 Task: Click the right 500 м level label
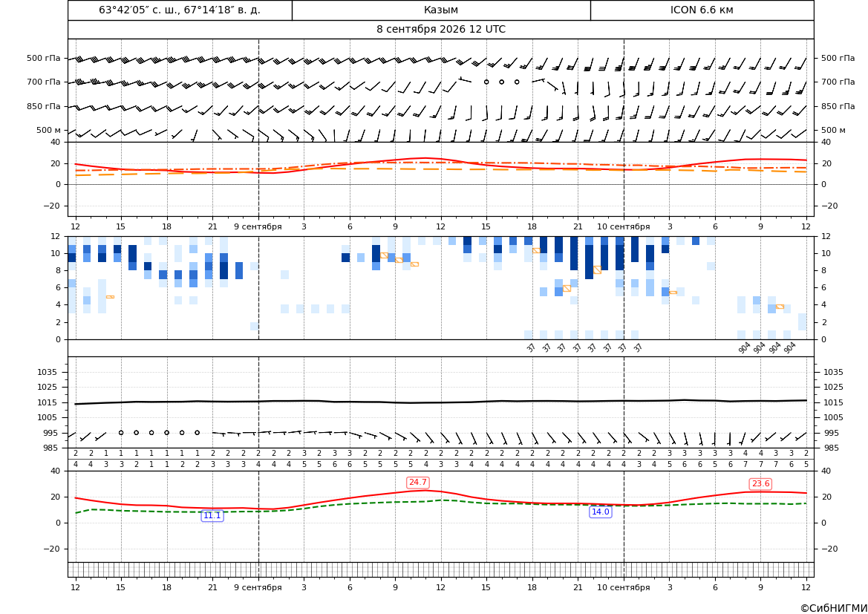point(833,130)
